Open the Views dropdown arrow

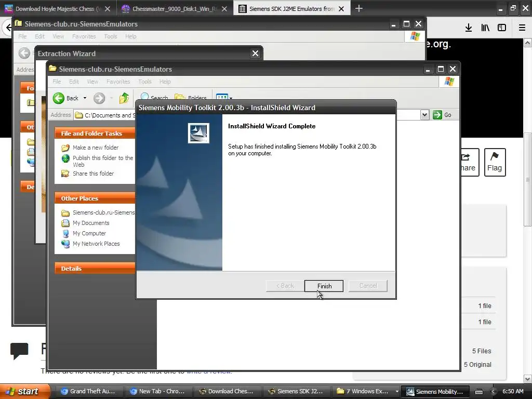pos(231,98)
